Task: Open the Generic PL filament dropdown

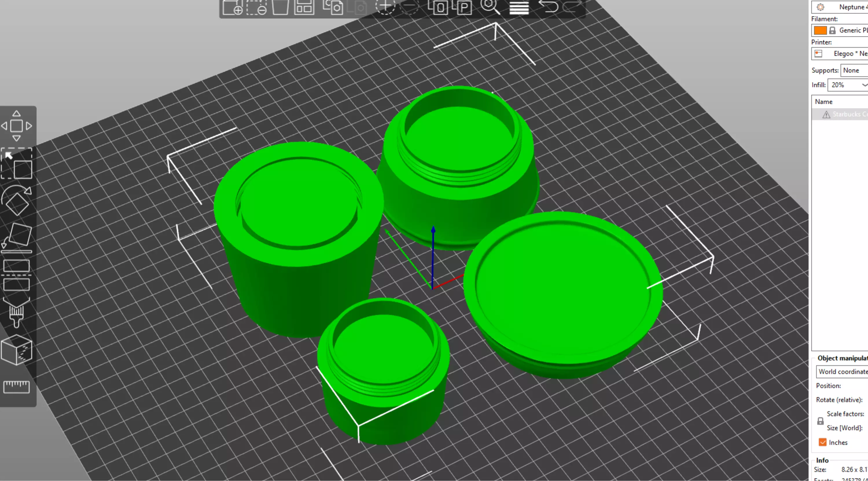Action: [840, 30]
